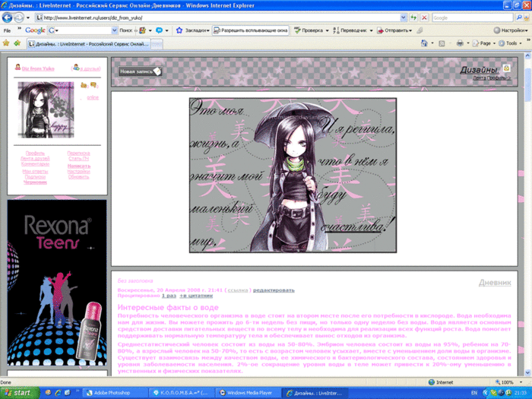This screenshot has height=399, width=532.
Task: Open the recent pages dropdown beside Forward
Action: 28,17
